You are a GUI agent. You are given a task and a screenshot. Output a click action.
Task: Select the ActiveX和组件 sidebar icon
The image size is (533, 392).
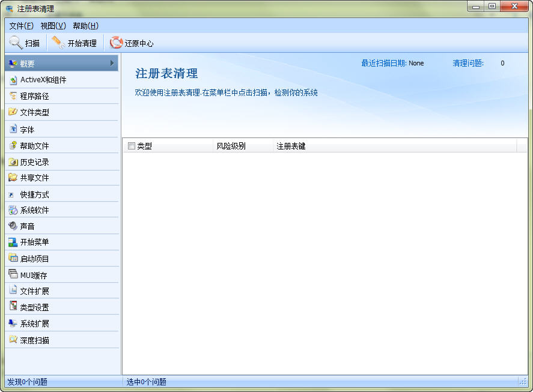click(13, 80)
